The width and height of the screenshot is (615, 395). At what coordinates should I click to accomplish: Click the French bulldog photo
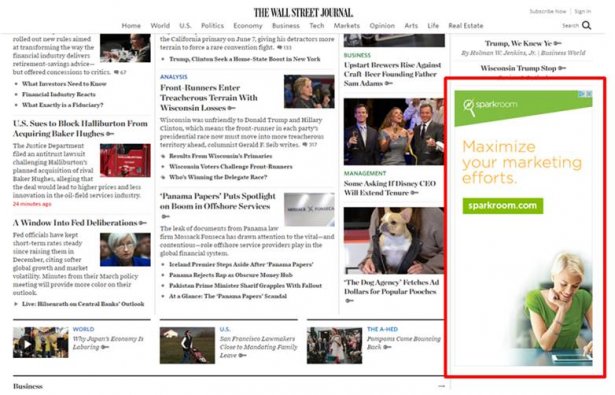(x=394, y=240)
